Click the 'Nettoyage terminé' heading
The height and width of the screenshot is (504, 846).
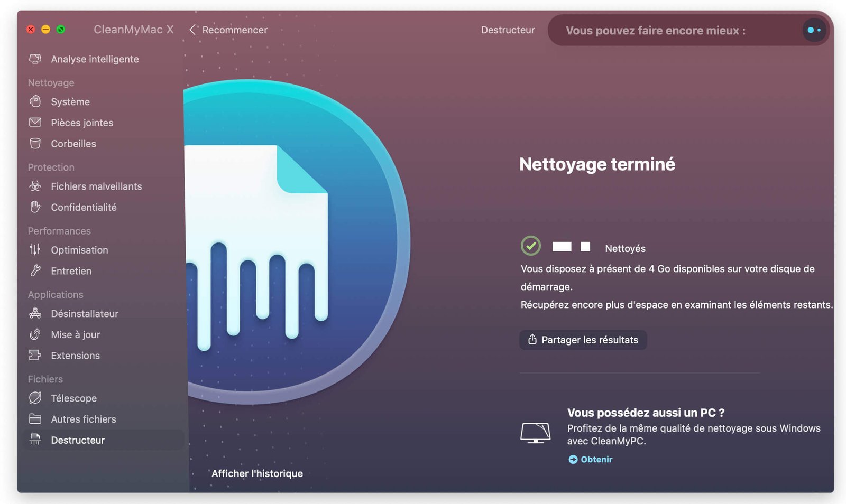coord(597,164)
